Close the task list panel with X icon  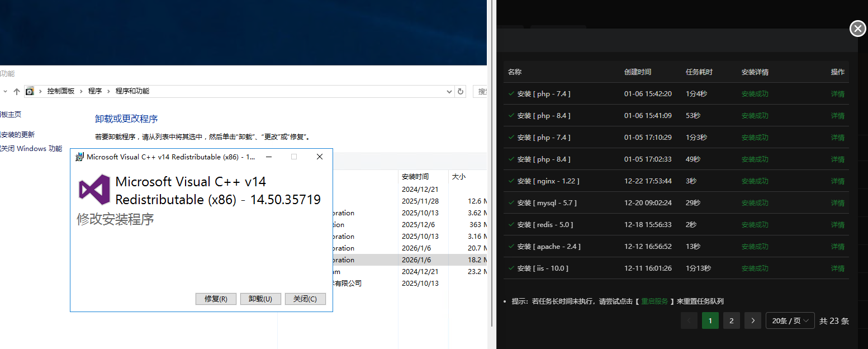point(857,29)
